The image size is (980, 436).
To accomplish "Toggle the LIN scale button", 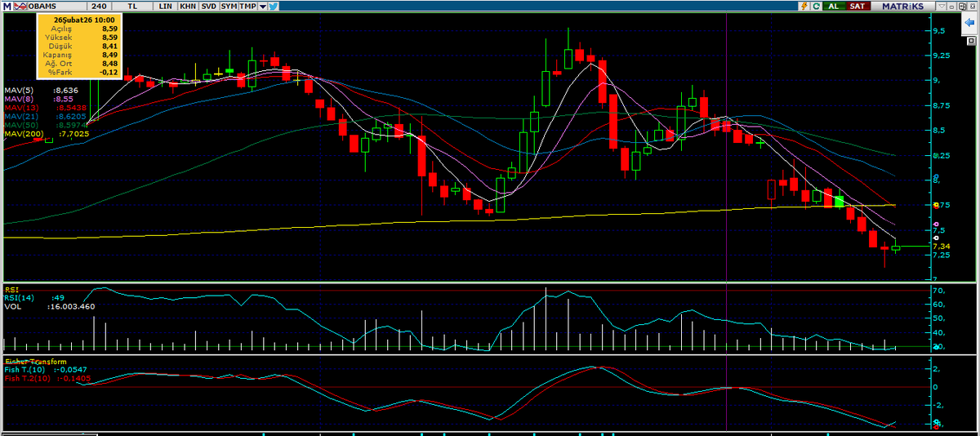I will (x=166, y=6).
